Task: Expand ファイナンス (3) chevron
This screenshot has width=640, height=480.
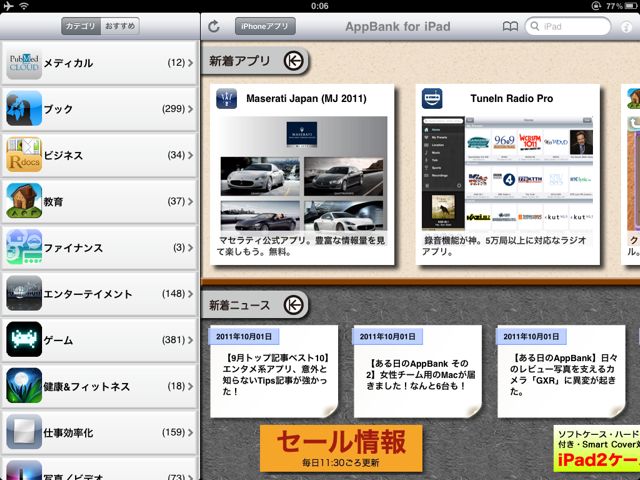Action: 191,247
